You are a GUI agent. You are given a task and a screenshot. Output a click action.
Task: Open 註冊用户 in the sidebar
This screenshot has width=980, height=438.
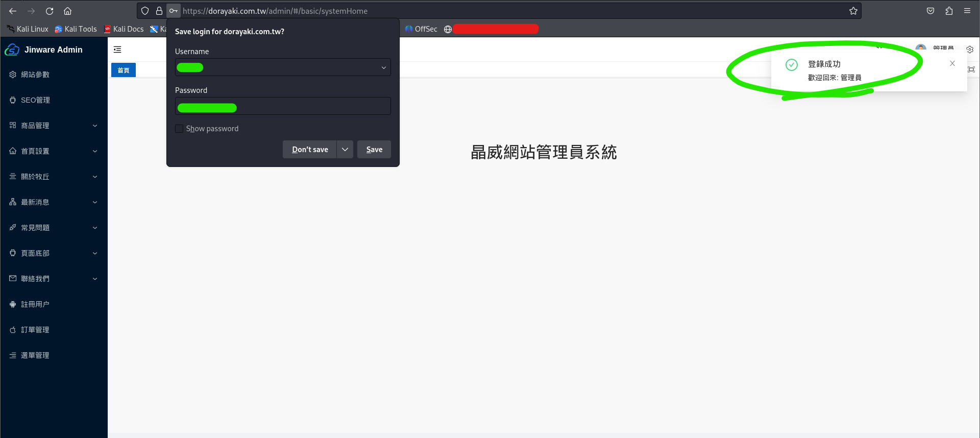coord(54,304)
